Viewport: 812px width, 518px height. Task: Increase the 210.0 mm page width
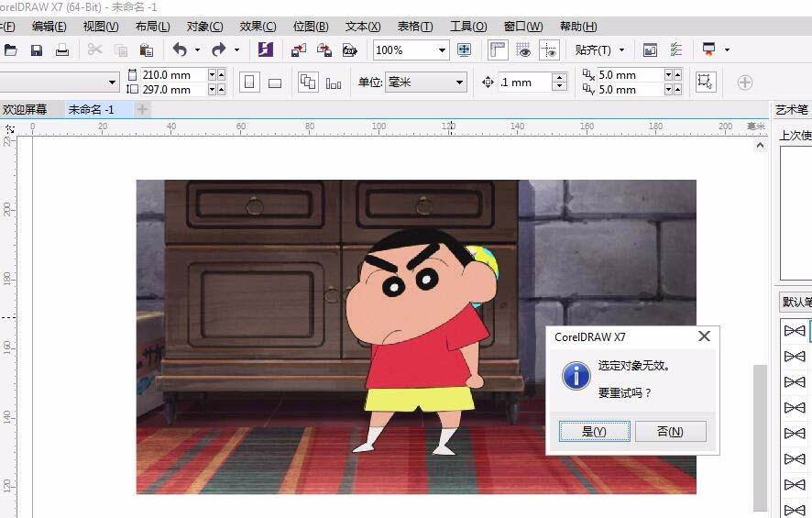coord(221,74)
